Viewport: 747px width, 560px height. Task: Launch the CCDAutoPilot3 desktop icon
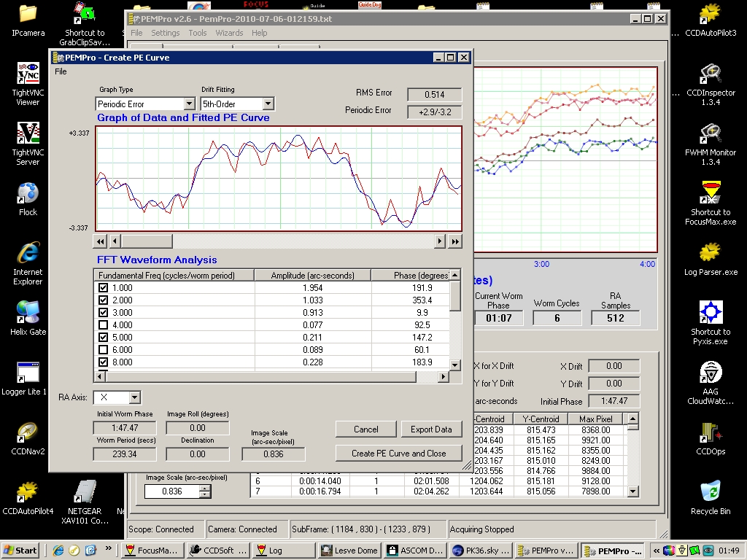click(x=710, y=15)
